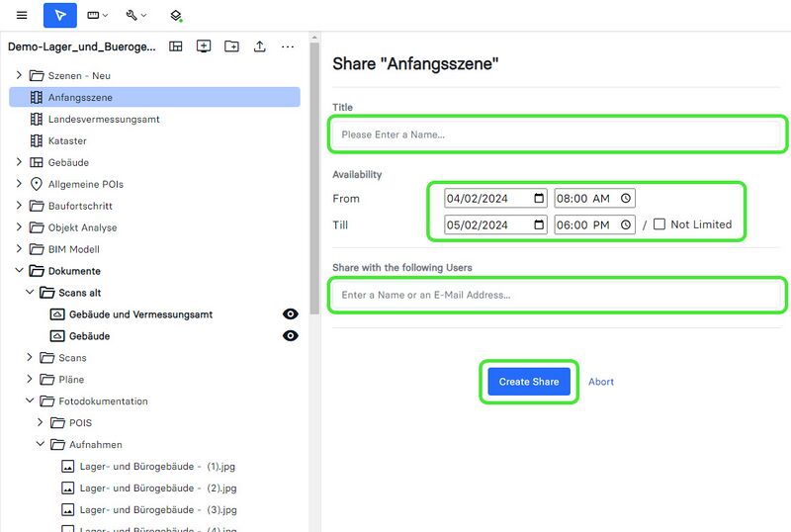Click the add scene screen icon
Image resolution: width=791 pixels, height=532 pixels.
click(x=204, y=46)
